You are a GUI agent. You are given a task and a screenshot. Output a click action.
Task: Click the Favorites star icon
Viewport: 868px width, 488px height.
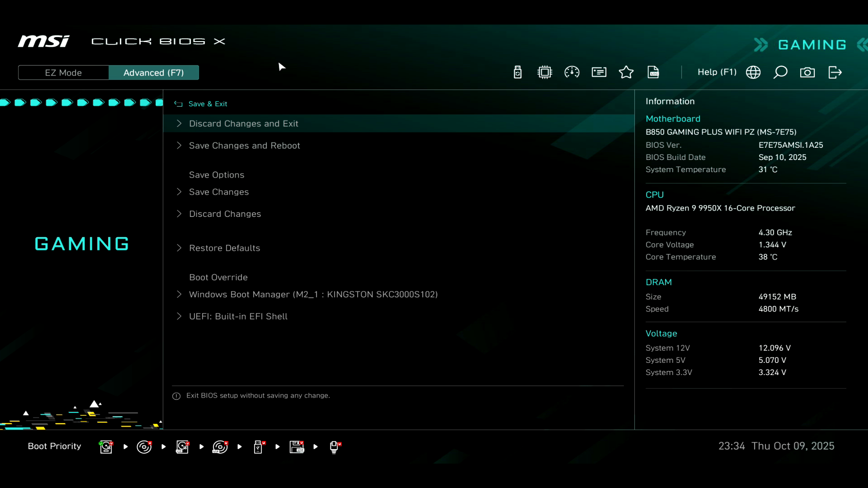626,72
